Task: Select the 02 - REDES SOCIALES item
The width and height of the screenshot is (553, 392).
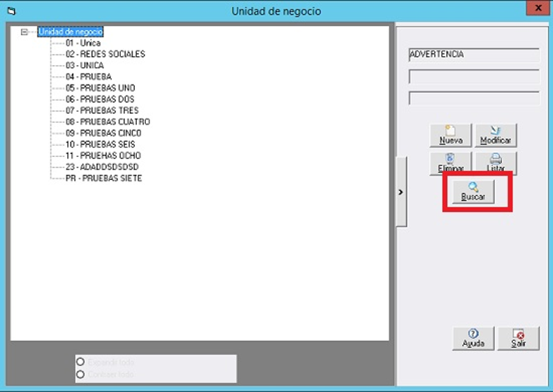Action: [x=105, y=54]
